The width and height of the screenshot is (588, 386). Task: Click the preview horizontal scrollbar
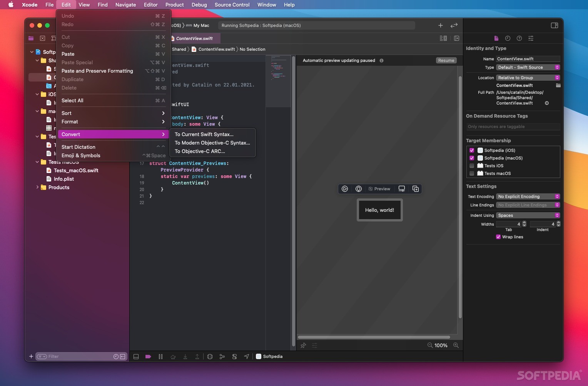[374, 337]
